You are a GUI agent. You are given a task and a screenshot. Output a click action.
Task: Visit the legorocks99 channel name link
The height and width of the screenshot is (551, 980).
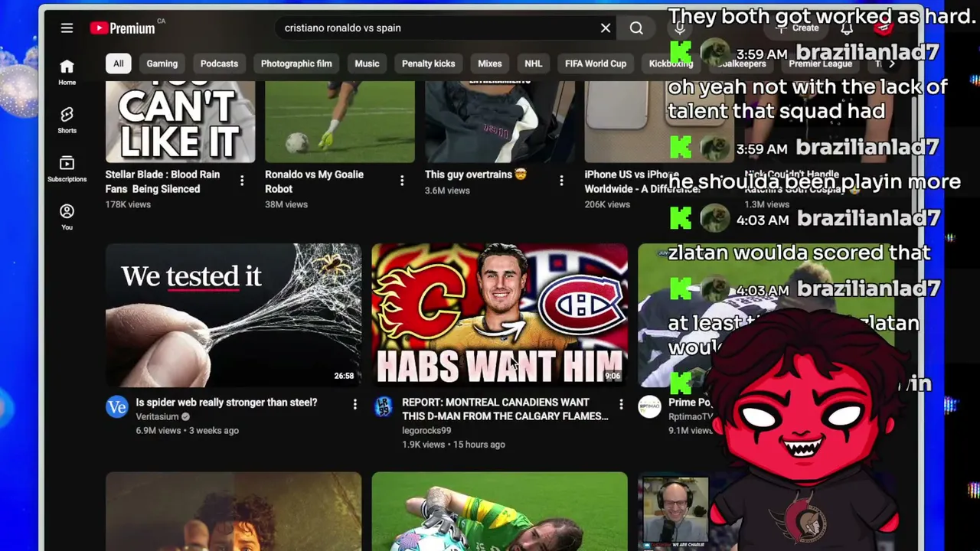[426, 431]
